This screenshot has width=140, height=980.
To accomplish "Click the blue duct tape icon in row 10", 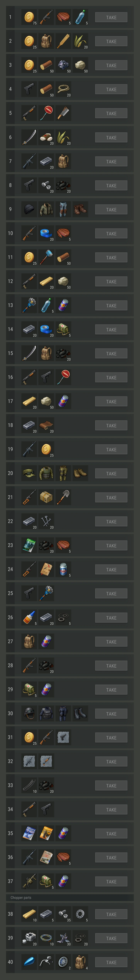I will 46,234.
